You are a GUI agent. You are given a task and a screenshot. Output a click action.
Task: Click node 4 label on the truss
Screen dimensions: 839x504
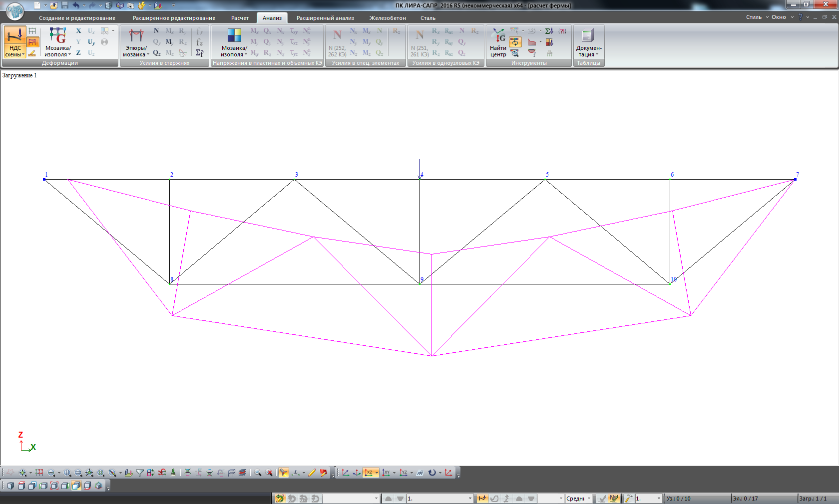pos(422,175)
